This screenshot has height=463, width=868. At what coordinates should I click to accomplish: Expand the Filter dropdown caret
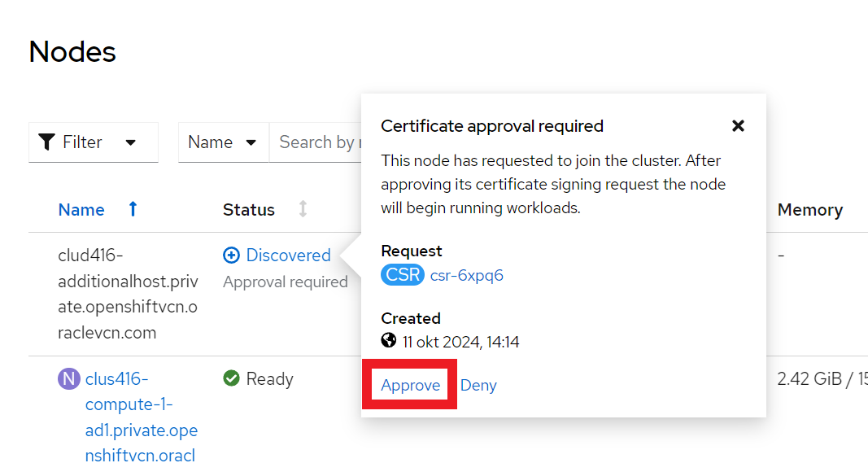[130, 142]
